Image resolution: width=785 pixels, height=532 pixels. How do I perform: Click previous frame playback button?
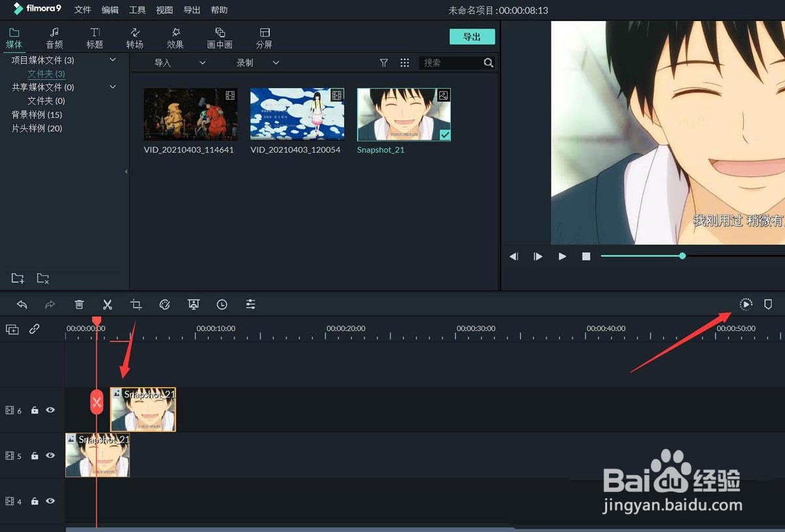[514, 256]
